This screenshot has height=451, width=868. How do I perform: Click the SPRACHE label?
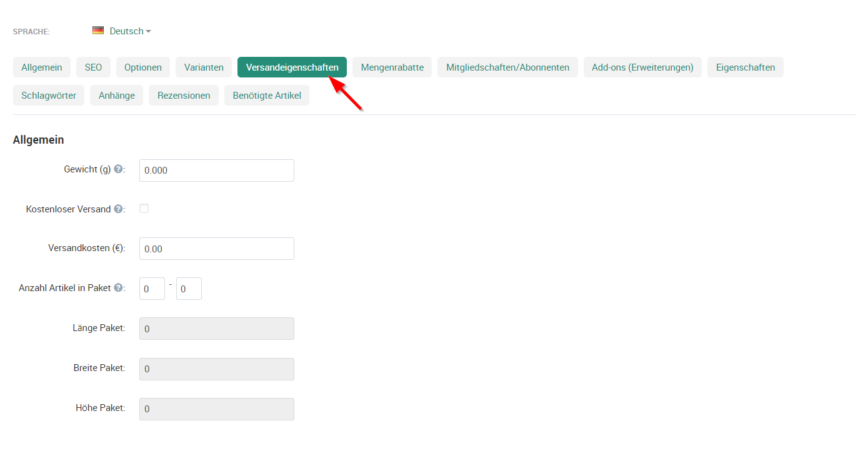click(x=31, y=31)
